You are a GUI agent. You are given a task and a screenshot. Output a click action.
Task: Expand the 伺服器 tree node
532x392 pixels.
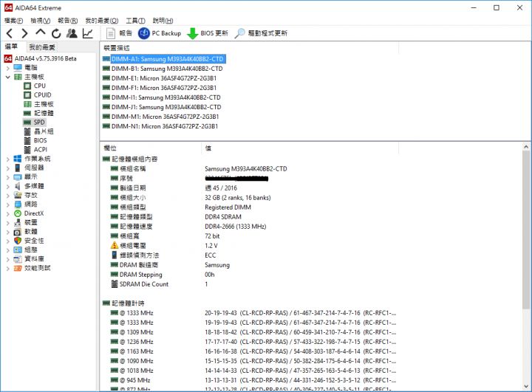[8, 168]
